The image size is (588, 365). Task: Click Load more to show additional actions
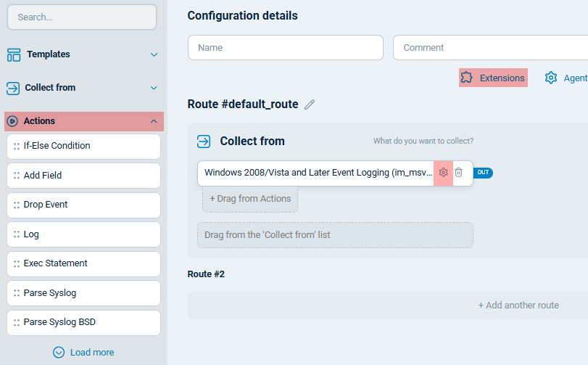pyautogui.click(x=83, y=352)
